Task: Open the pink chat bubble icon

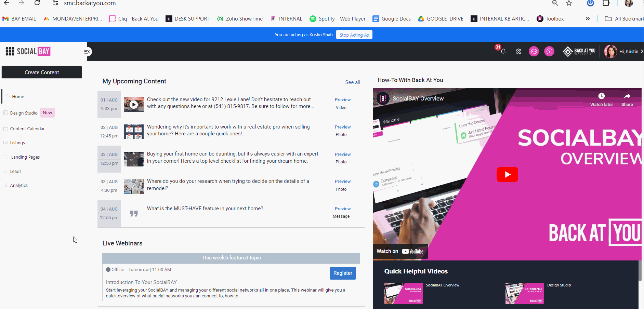Action: click(x=534, y=52)
